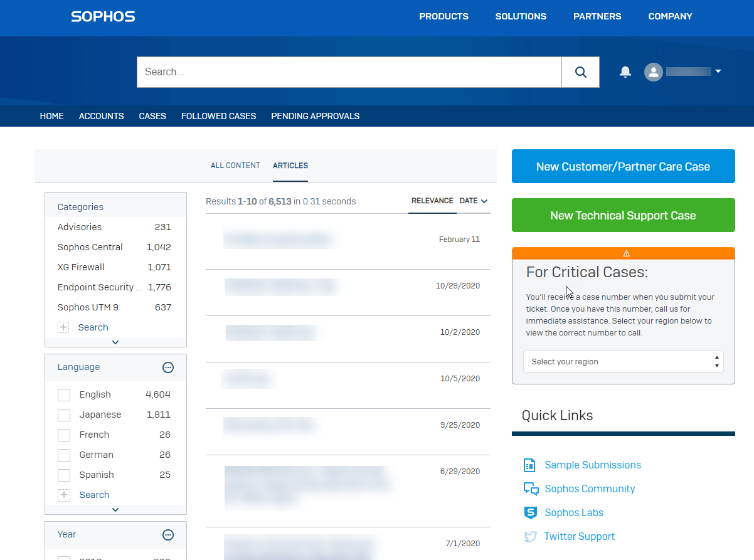Open the Cases navigation item
This screenshot has height=560, width=754.
pos(152,116)
